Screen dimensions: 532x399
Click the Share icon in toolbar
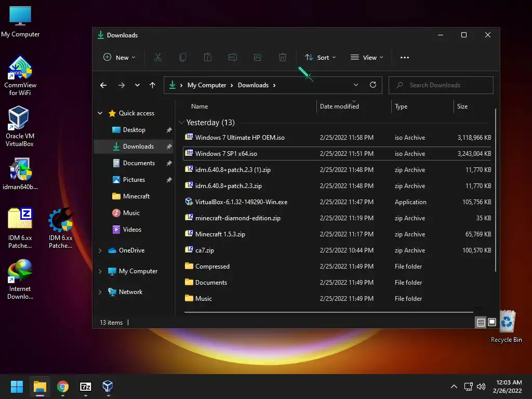(258, 57)
